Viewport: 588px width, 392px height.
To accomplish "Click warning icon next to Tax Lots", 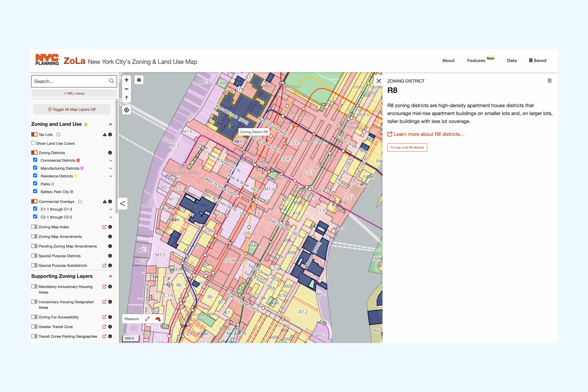I will tap(105, 135).
